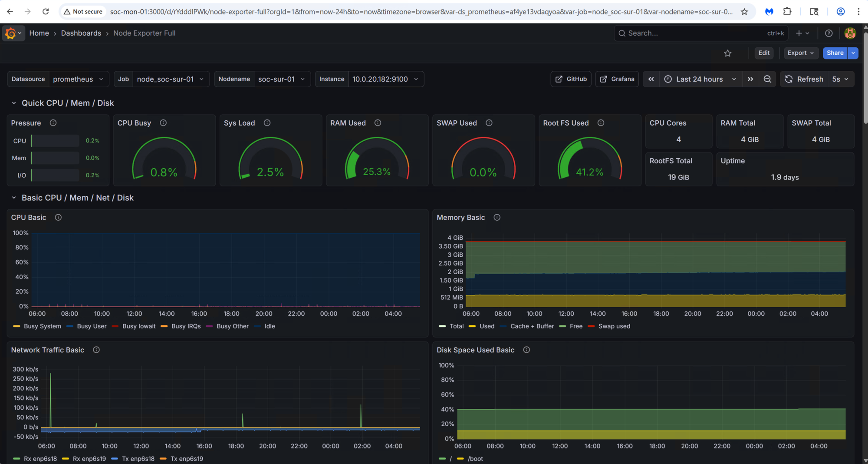This screenshot has width=868, height=464.
Task: Click the zoom out time range icon
Action: (767, 79)
